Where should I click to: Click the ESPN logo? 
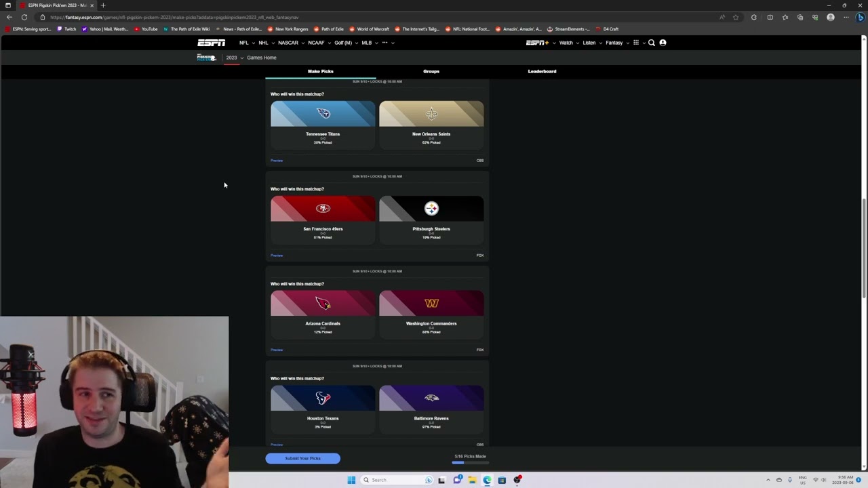tap(211, 43)
